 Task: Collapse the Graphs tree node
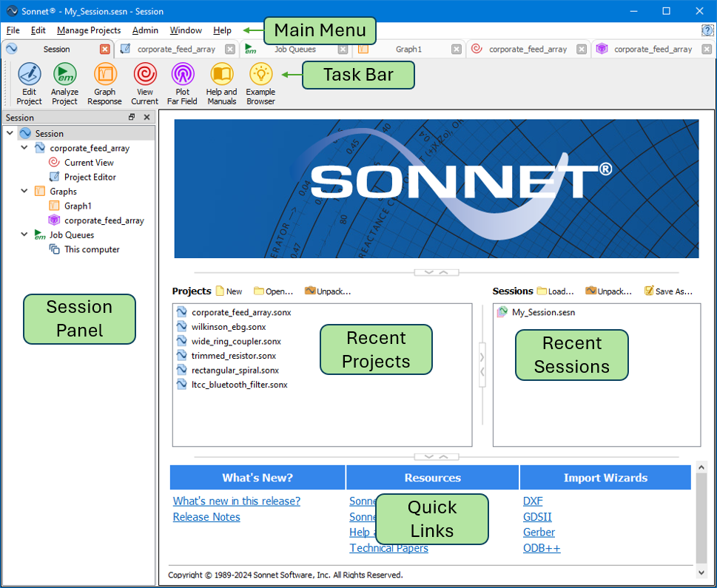[x=24, y=191]
